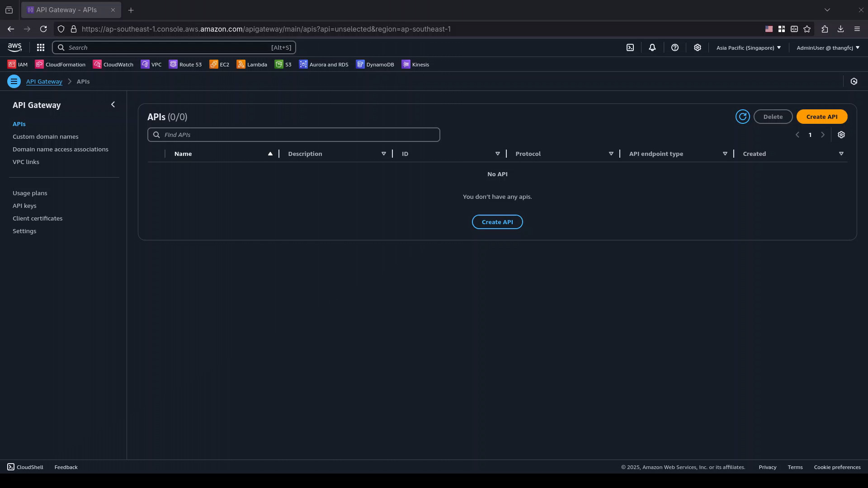This screenshot has width=868, height=488.
Task: Sort by Name column arrow
Action: click(270, 154)
